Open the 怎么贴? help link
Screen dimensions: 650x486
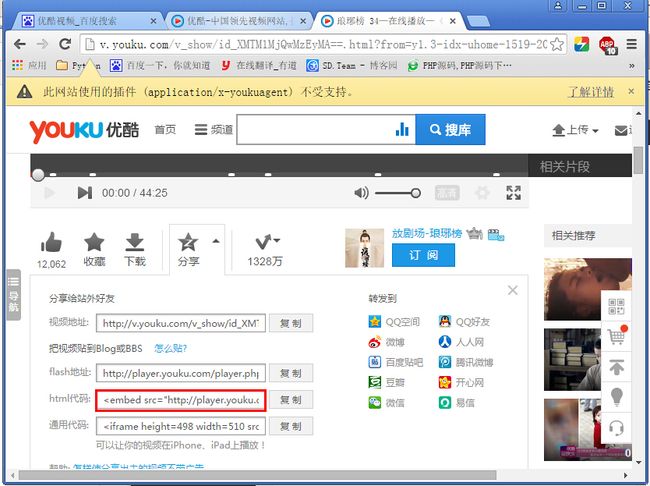[170, 348]
